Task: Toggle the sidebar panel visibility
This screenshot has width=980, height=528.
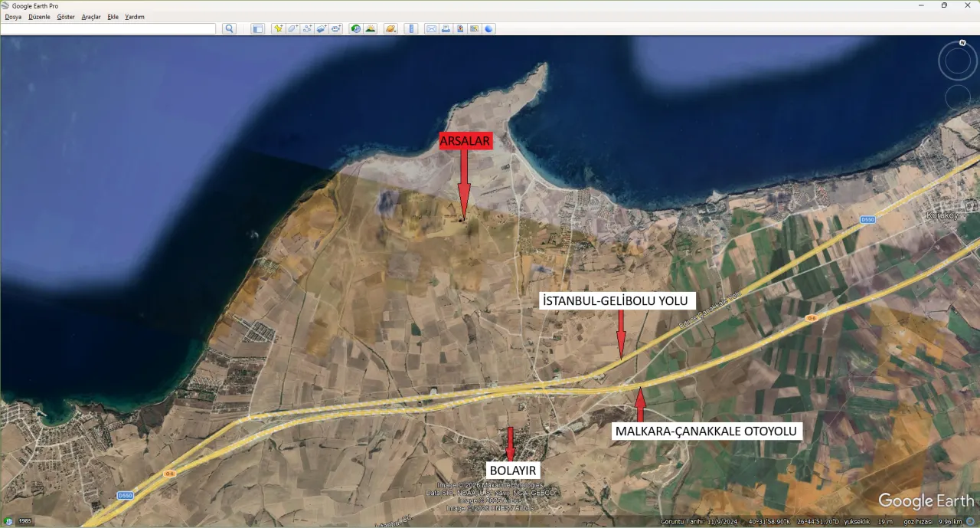Action: pyautogui.click(x=258, y=29)
